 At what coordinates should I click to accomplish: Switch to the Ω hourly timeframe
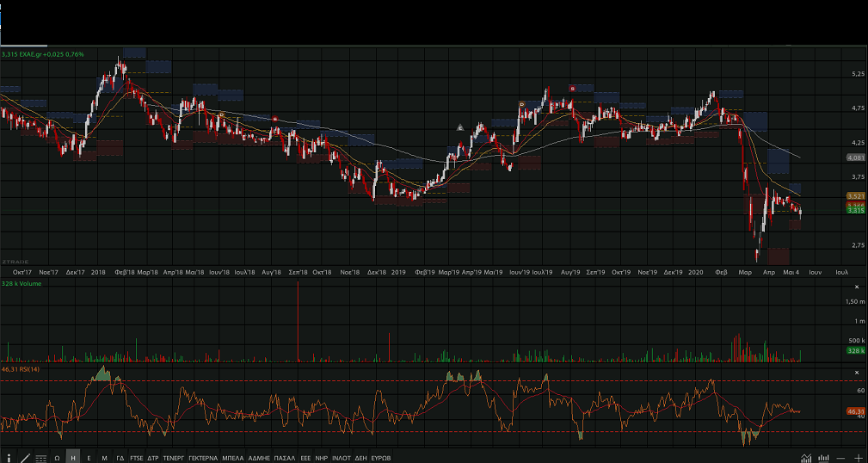click(57, 458)
